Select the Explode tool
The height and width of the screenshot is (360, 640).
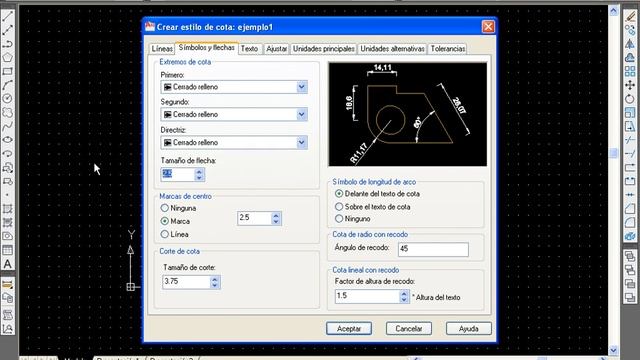coord(630,236)
